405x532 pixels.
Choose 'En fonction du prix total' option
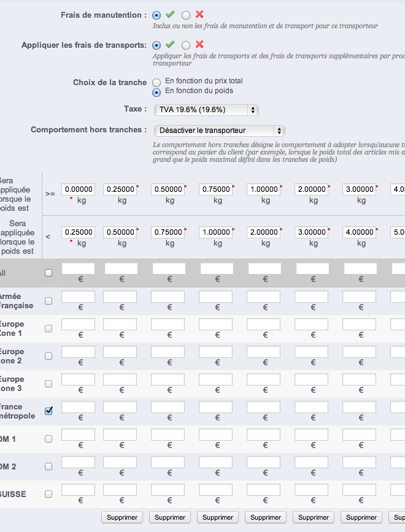coord(156,83)
